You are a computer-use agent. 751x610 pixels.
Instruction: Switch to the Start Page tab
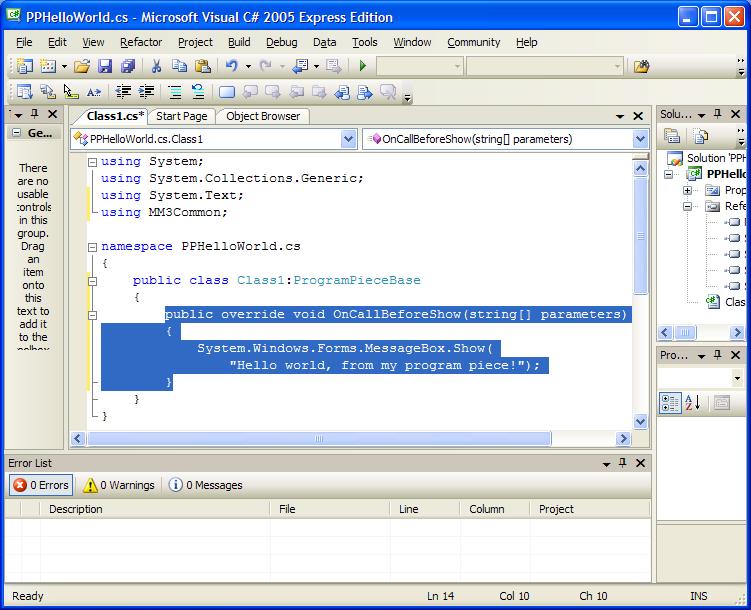pos(182,116)
